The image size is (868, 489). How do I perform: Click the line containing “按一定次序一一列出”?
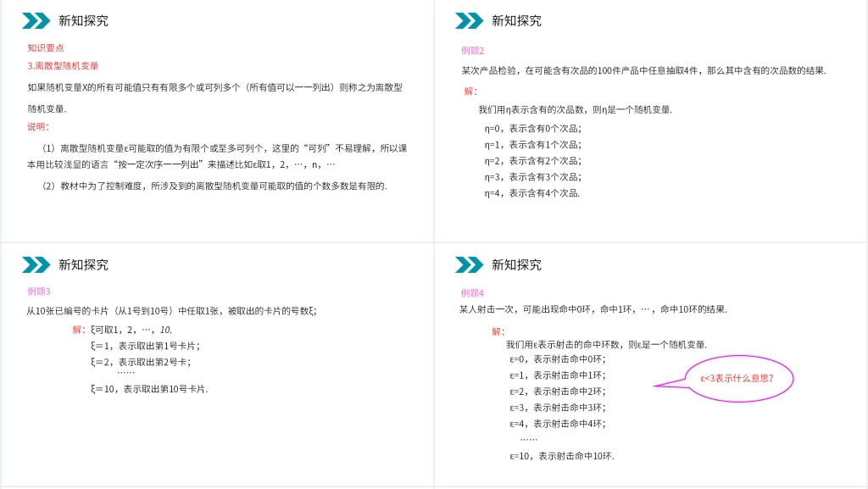pos(181,164)
